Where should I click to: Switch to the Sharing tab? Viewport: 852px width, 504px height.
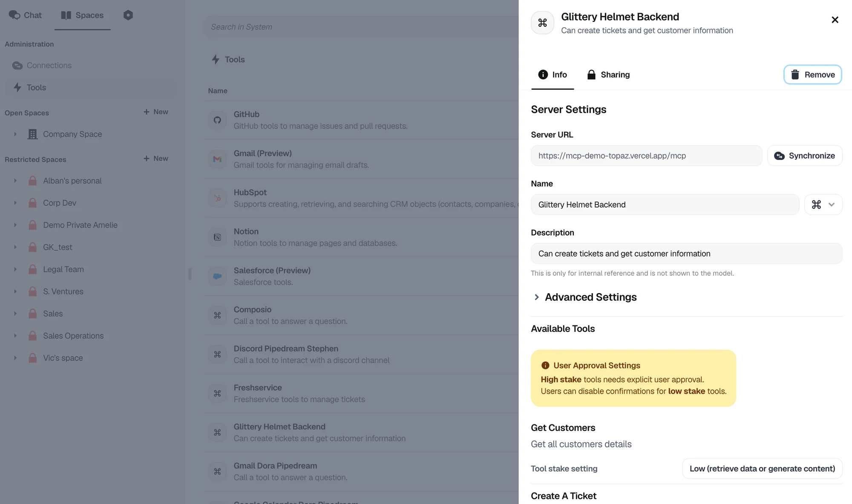pos(608,75)
